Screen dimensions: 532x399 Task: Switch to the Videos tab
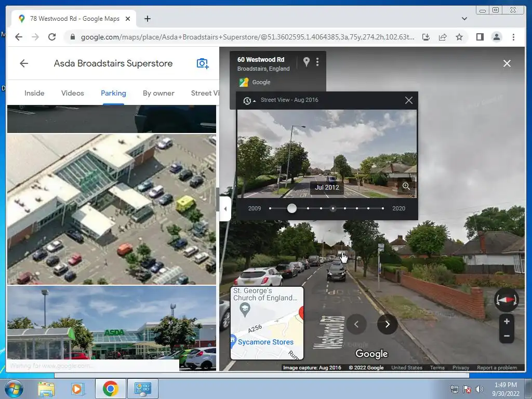tap(73, 93)
